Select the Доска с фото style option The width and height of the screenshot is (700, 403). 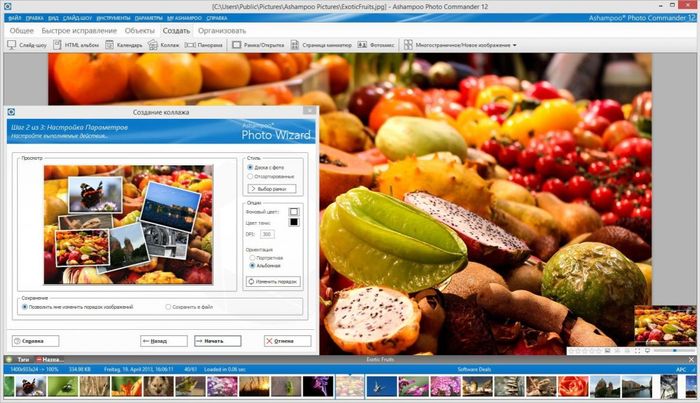coord(250,165)
